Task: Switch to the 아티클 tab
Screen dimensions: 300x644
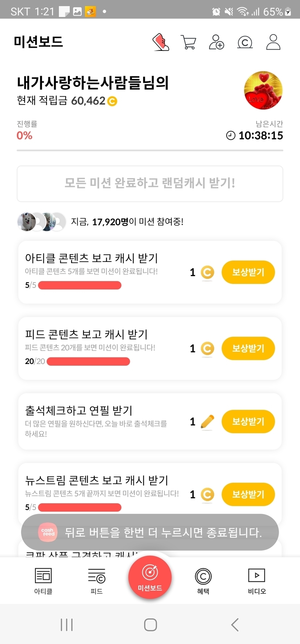Action: coord(43,581)
